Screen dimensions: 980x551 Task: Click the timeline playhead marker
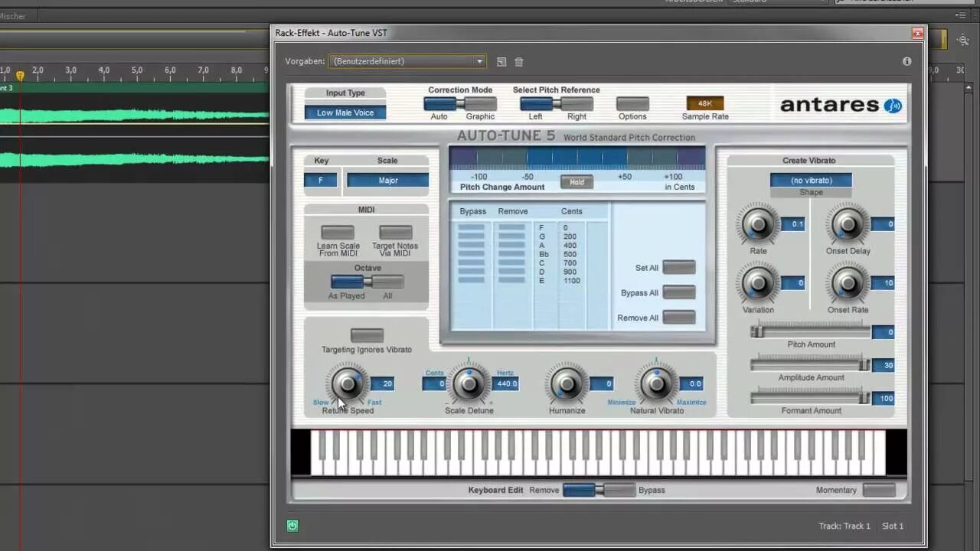pyautogui.click(x=21, y=75)
